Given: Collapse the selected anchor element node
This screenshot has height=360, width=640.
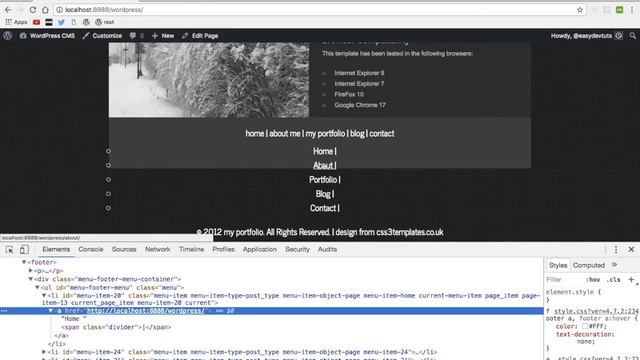Looking at the screenshot, I should tap(51, 311).
